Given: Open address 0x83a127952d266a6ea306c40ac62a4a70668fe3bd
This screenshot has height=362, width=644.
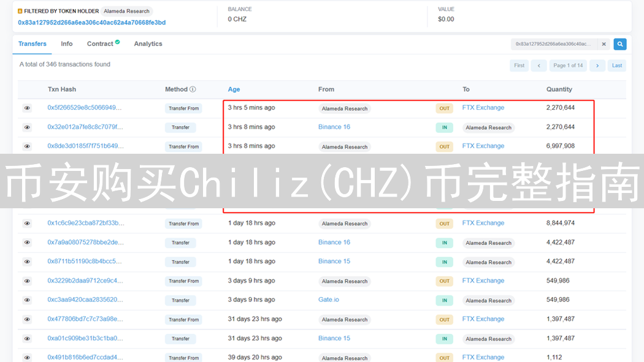Looking at the screenshot, I should click(x=91, y=23).
